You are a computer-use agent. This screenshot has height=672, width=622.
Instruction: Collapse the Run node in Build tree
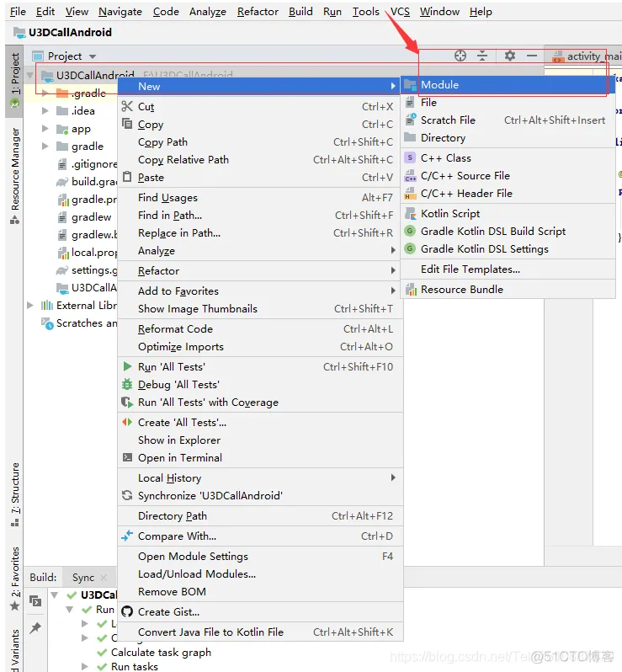tap(69, 610)
